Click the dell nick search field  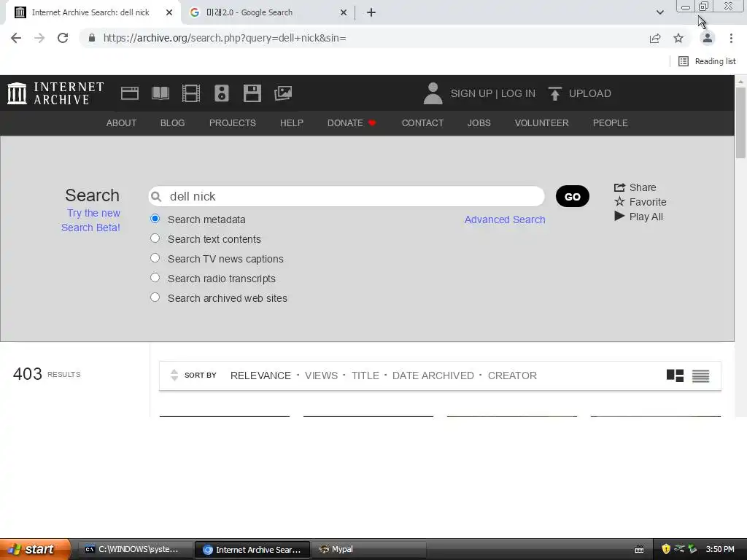(x=347, y=196)
